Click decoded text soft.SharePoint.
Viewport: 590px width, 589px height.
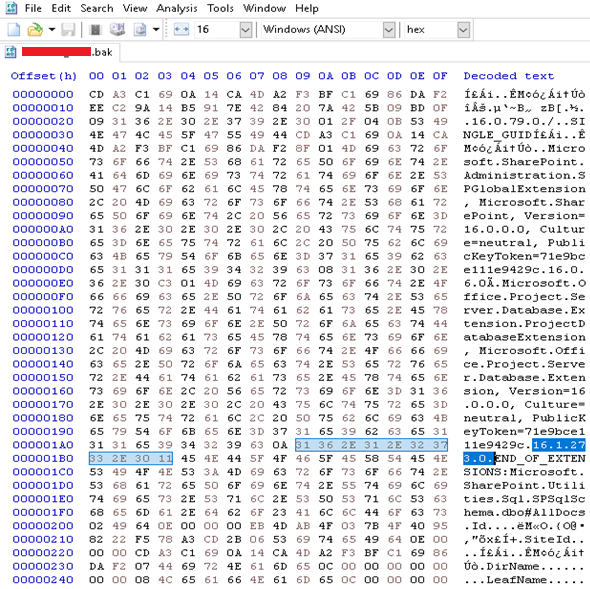pos(524,162)
